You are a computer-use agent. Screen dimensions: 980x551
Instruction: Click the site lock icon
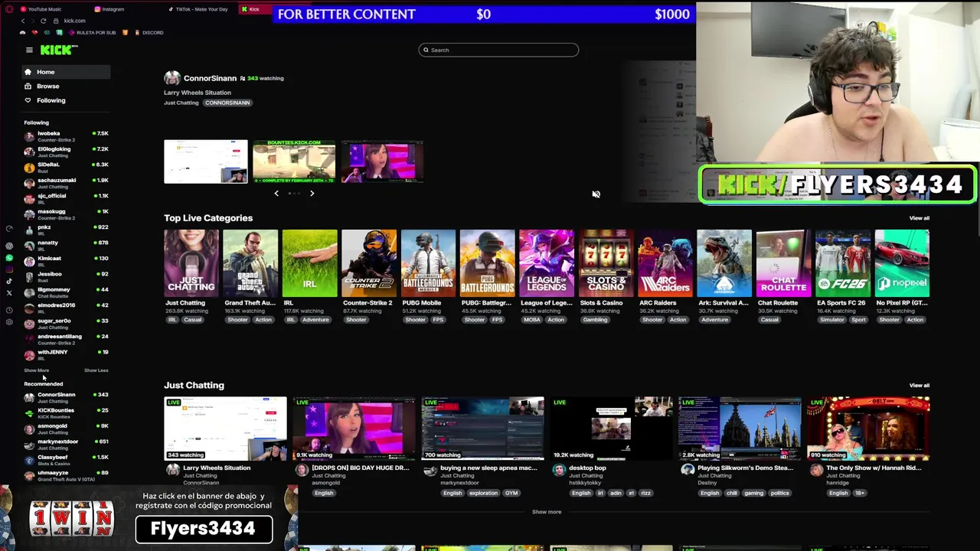57,21
